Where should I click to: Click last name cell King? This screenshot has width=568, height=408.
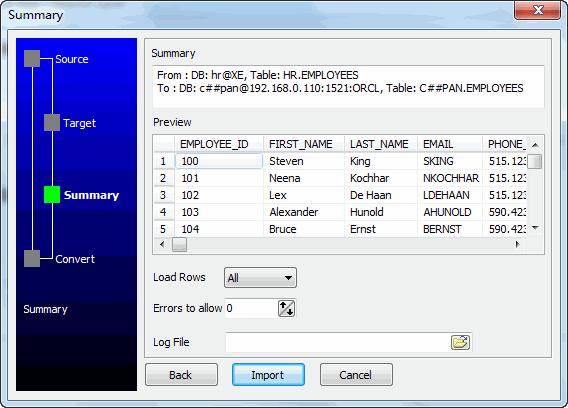point(381,161)
